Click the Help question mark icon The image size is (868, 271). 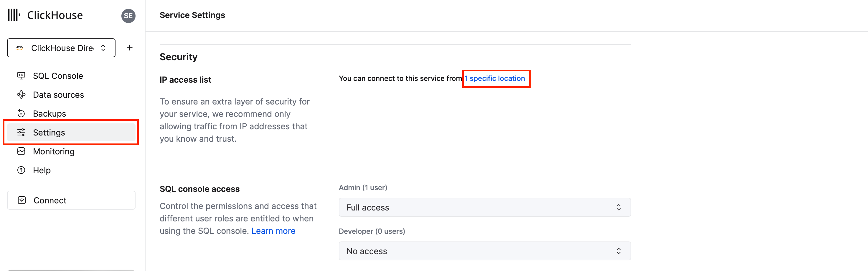pyautogui.click(x=21, y=170)
